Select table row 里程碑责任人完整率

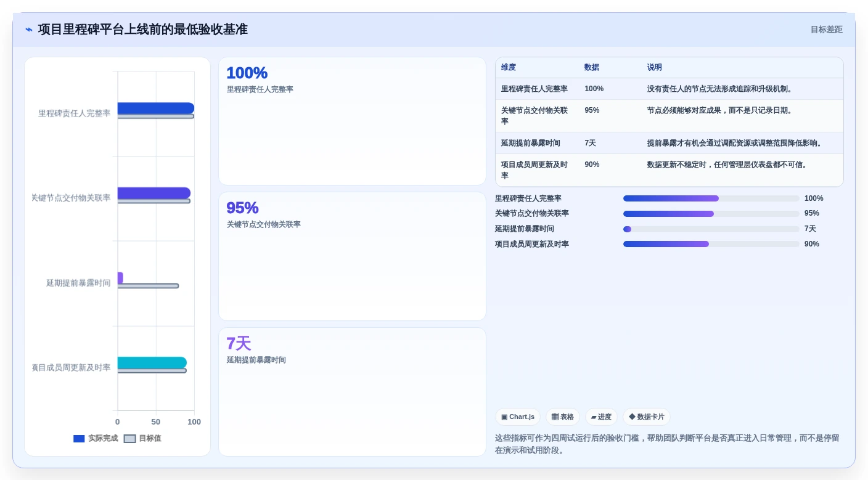click(x=669, y=89)
